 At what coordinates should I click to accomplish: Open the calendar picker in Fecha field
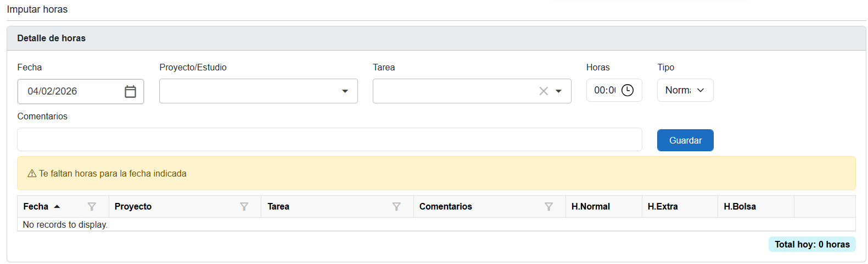130,91
